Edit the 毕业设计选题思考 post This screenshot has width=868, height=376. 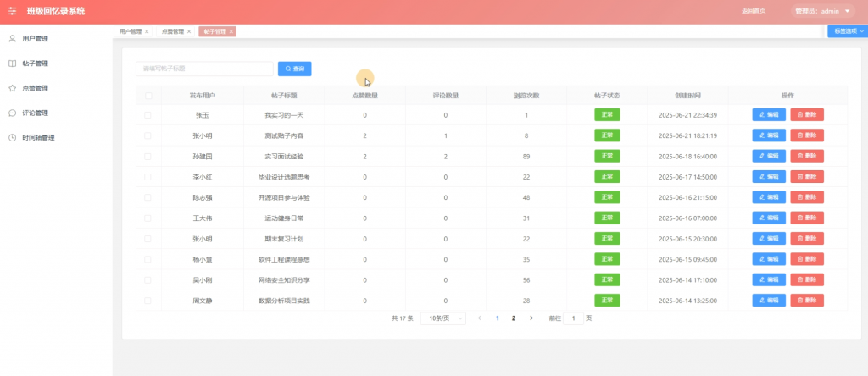click(x=768, y=177)
